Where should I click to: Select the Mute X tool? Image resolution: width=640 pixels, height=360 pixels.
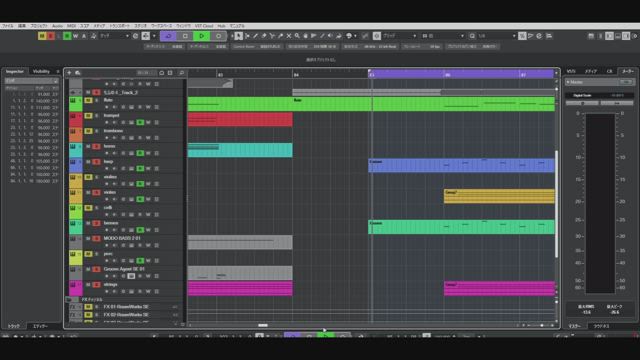pos(289,36)
